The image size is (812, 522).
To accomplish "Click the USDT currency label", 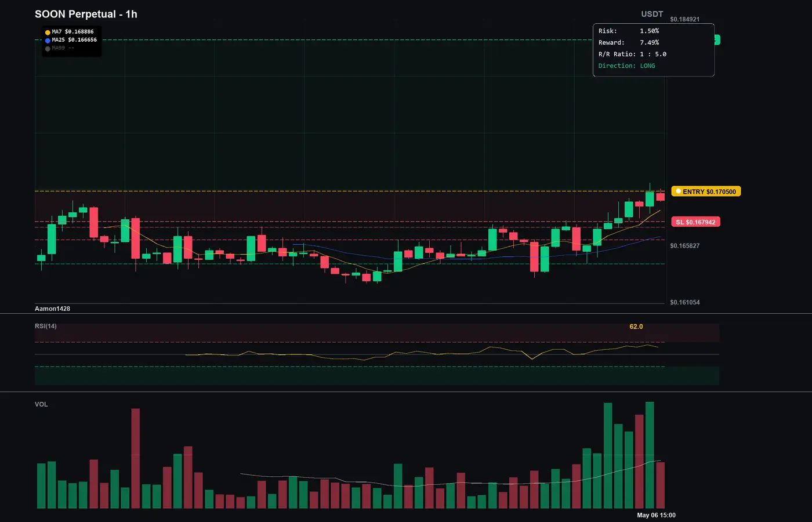I will point(652,14).
